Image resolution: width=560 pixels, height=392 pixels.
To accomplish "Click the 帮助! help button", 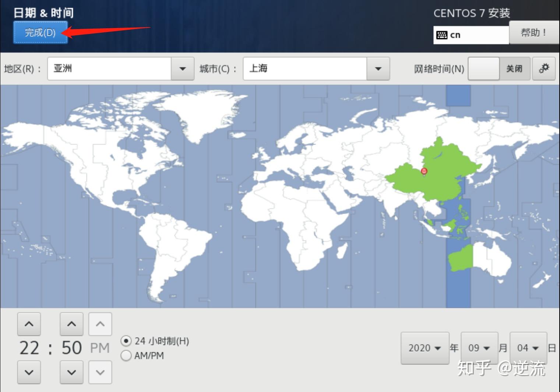I will [x=533, y=32].
